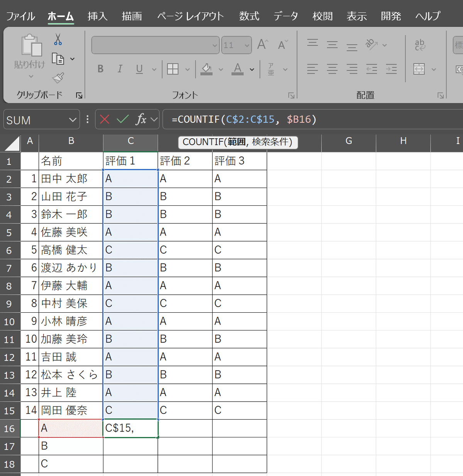Switch to the ページ レイアウト tab
This screenshot has width=463, height=476.
(191, 16)
